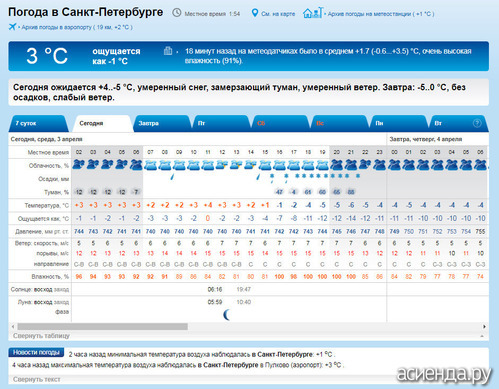Viewport: 499px width, 389px height.
Task: Open См. на карте link
Action: [278, 14]
